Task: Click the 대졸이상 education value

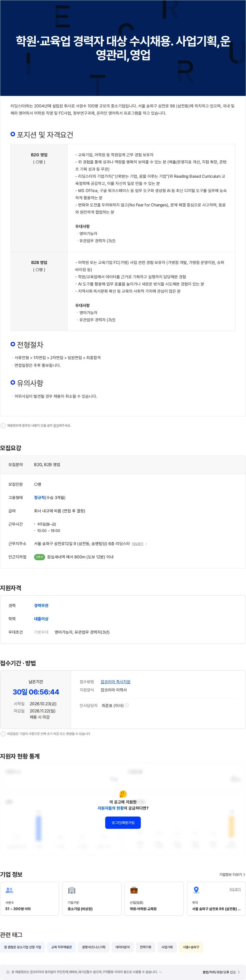Action: pos(41,619)
